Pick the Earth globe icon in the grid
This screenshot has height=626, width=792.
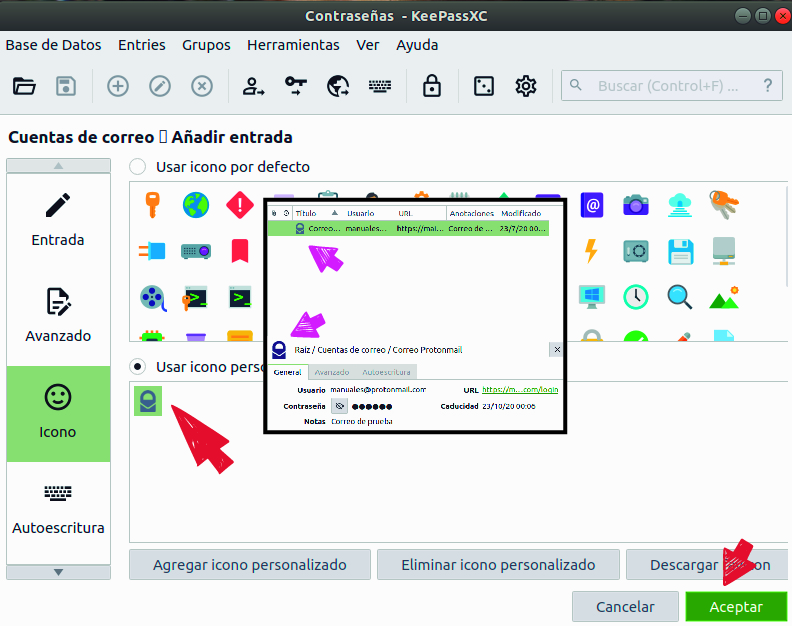coord(196,205)
